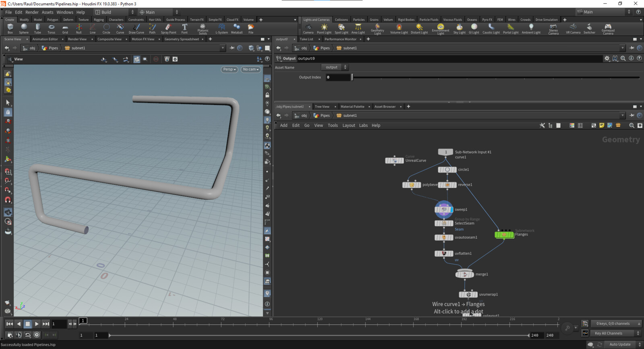Open the Key All Channels dropdown
This screenshot has width=644, height=349.
point(616,333)
